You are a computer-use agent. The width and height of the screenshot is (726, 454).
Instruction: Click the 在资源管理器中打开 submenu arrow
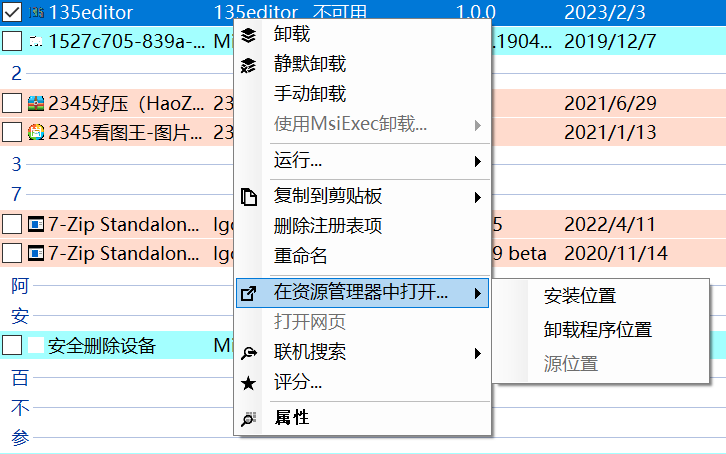point(477,293)
